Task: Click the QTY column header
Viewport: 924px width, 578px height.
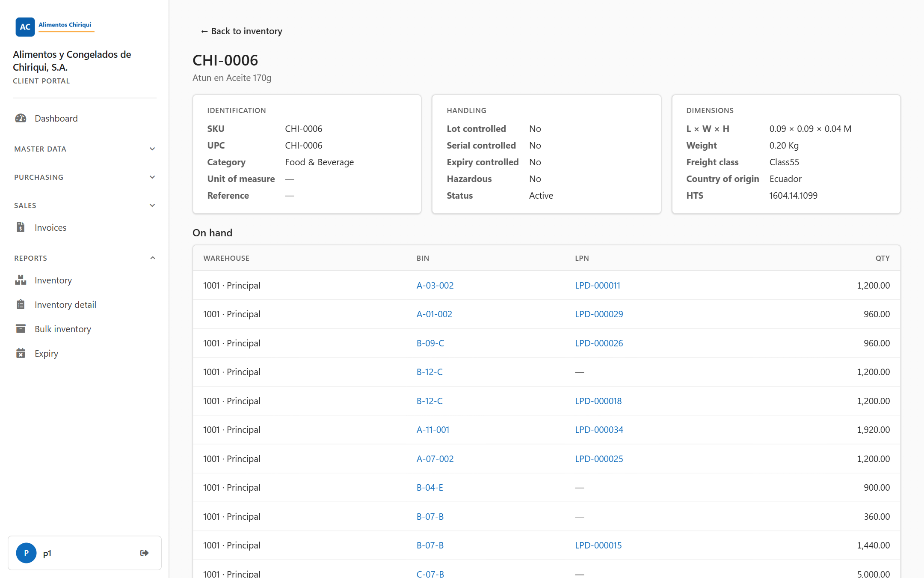Action: click(882, 258)
